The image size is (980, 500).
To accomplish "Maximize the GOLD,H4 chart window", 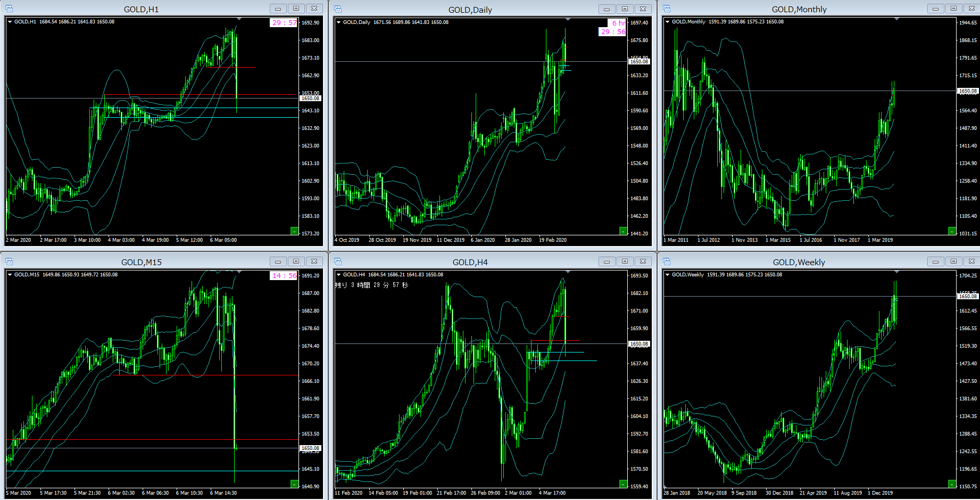I will pyautogui.click(x=625, y=261).
